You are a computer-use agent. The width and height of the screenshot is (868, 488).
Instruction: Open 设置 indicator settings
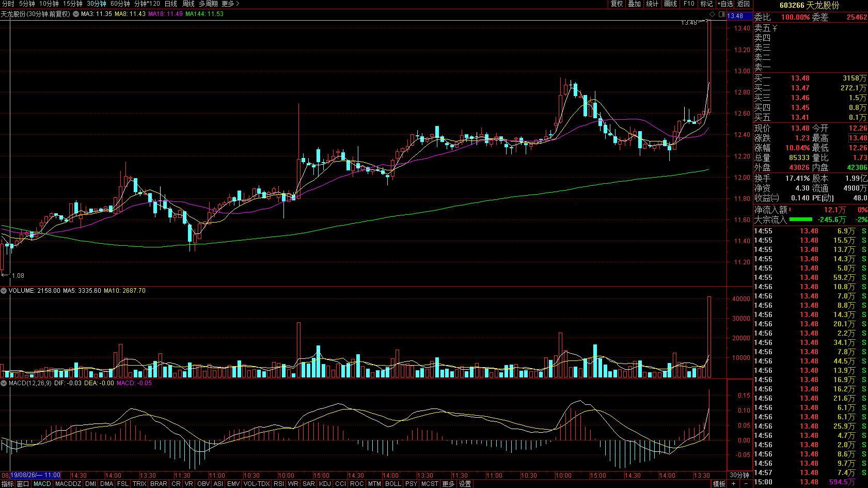point(465,484)
